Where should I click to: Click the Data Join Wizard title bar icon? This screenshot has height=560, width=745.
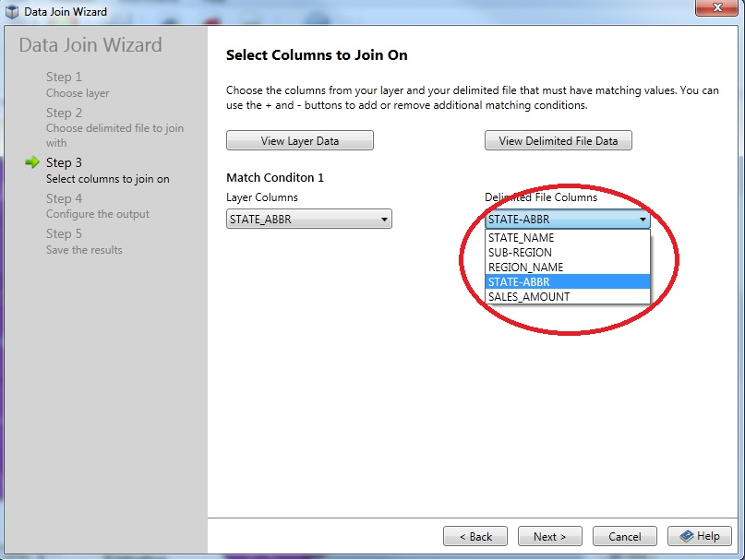[12, 12]
